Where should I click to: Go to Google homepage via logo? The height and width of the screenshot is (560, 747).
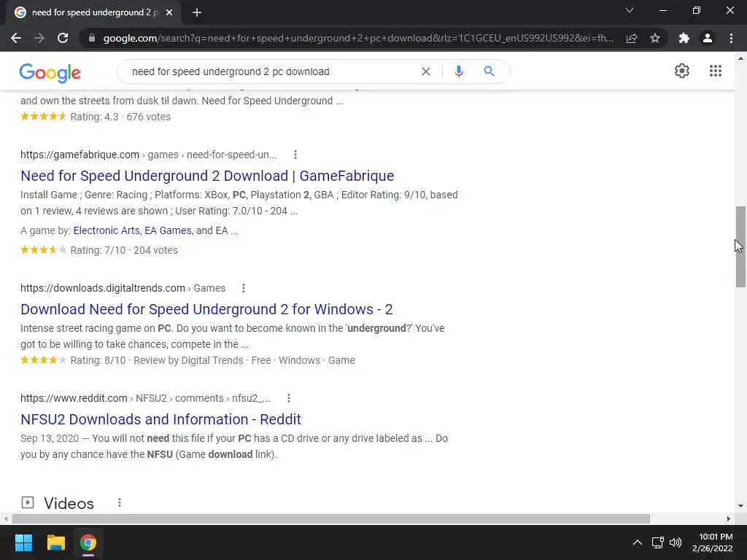click(x=50, y=72)
